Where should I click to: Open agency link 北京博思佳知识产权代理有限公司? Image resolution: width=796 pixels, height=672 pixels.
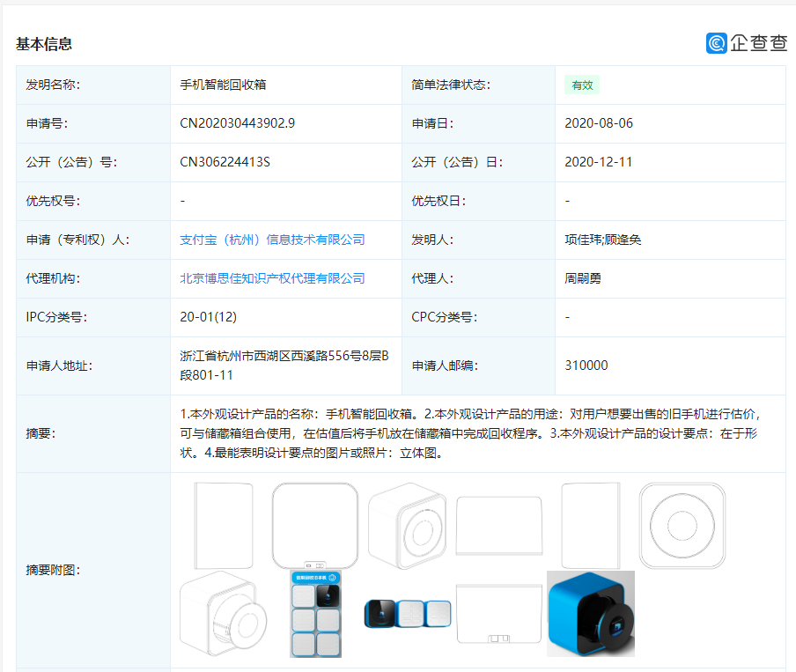pyautogui.click(x=272, y=278)
